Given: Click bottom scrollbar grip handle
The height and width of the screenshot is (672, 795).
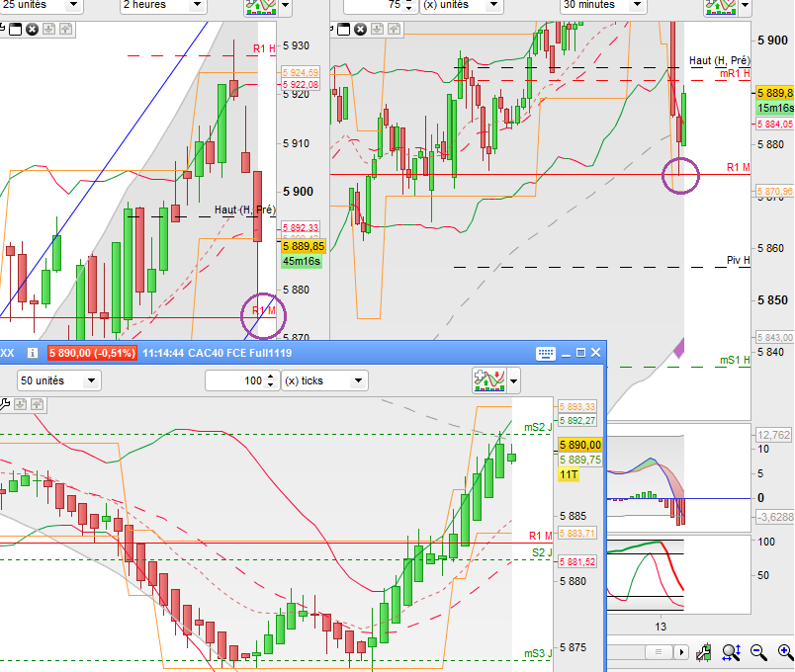Looking at the screenshot, I should point(659,651).
